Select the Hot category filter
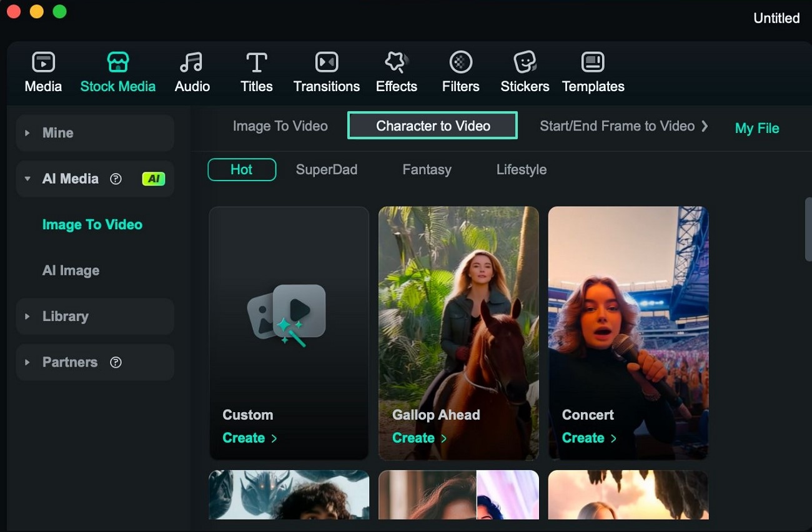 (242, 170)
